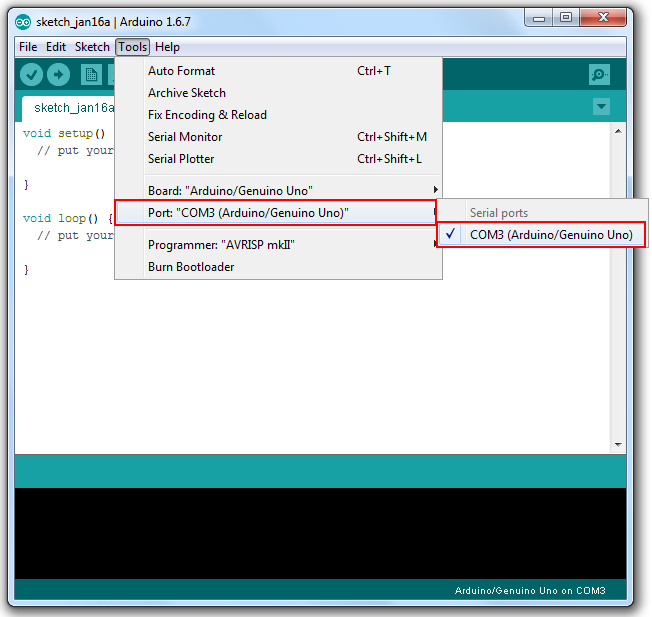Click editor scrollbar up arrow
Viewport: 652px width, 617px height.
(618, 131)
